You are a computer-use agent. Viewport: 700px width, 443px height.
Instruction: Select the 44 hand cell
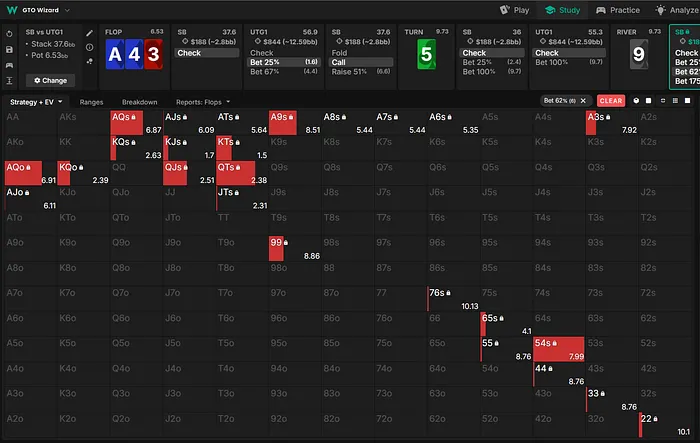pos(559,375)
